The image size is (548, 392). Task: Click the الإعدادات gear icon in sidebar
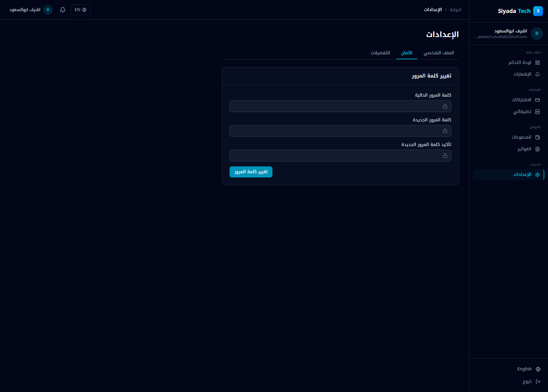point(537,175)
